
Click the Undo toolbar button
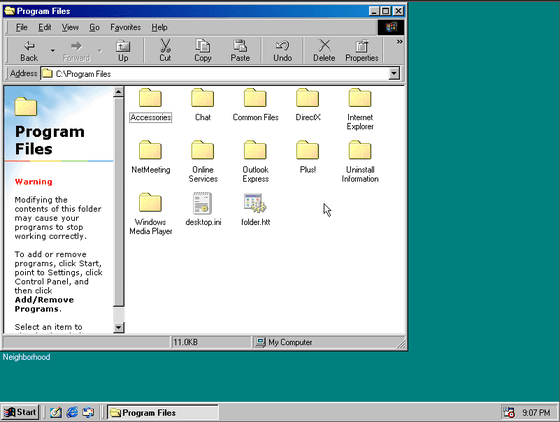282,51
